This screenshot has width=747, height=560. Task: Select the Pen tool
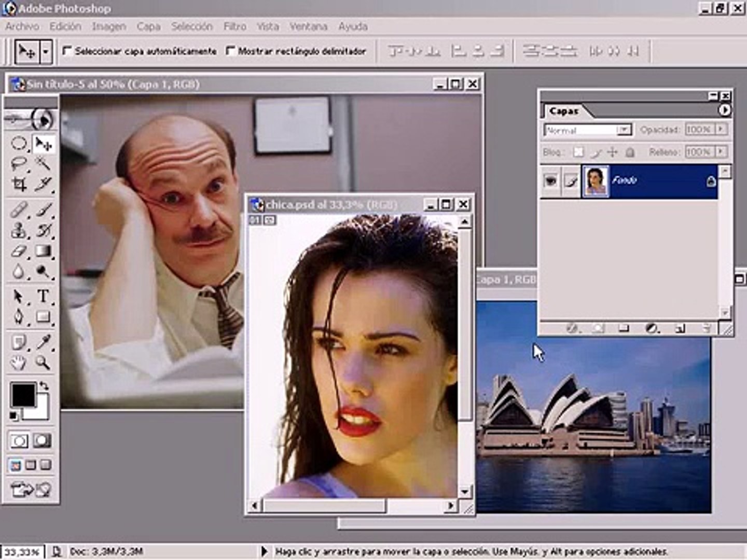(x=19, y=316)
